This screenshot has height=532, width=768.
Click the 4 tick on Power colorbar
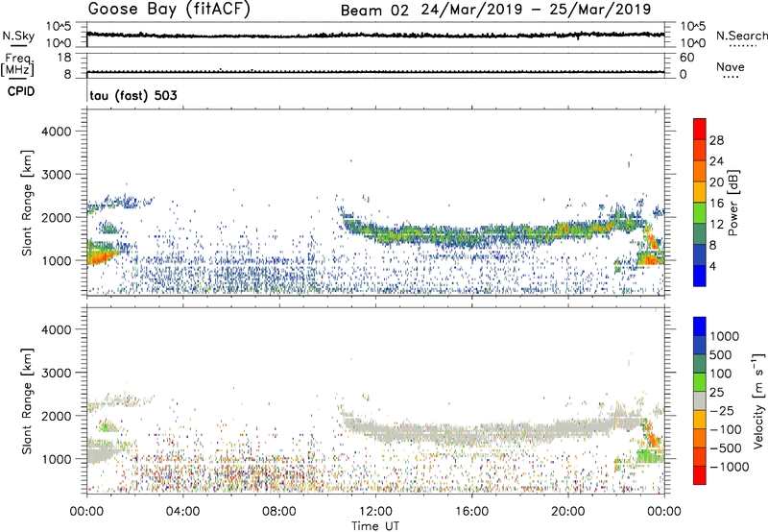[713, 266]
